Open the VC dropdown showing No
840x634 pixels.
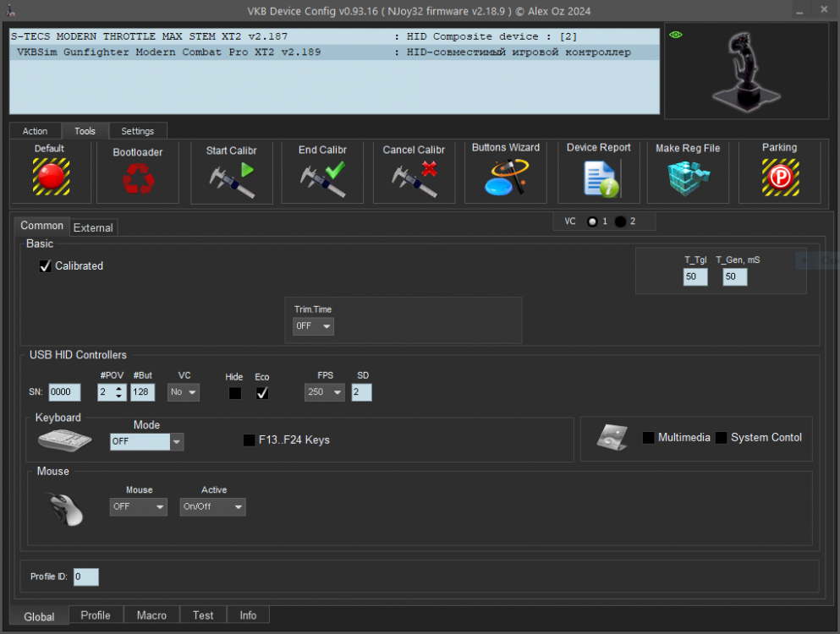pyautogui.click(x=184, y=392)
